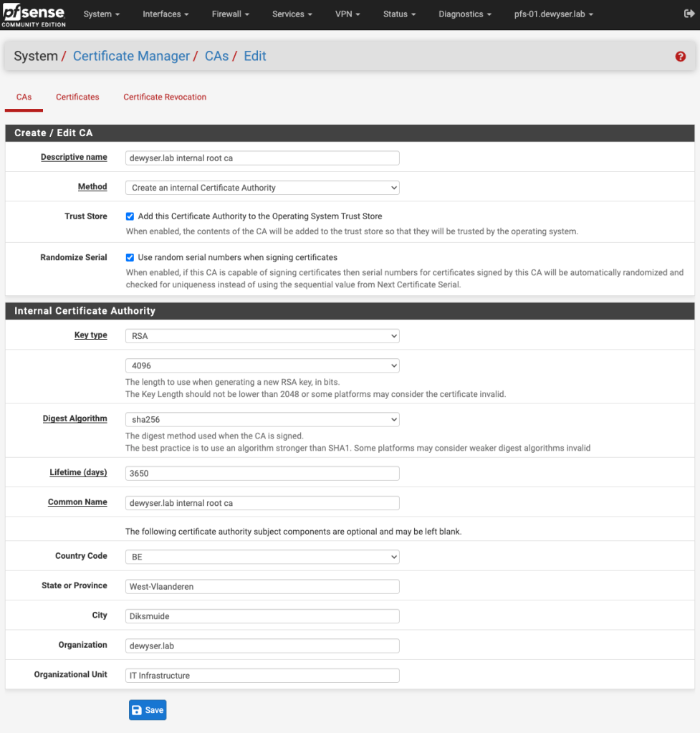
Task: Open the Diagnostics menu
Action: [465, 14]
